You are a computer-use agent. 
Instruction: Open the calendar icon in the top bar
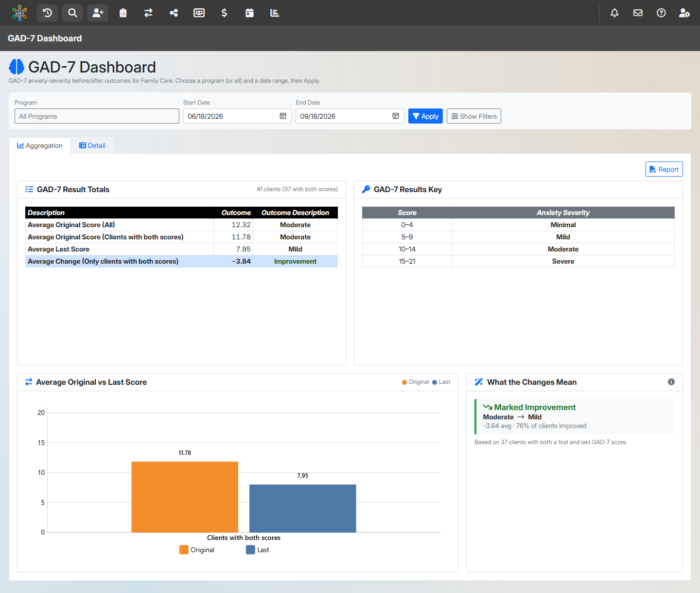[249, 13]
